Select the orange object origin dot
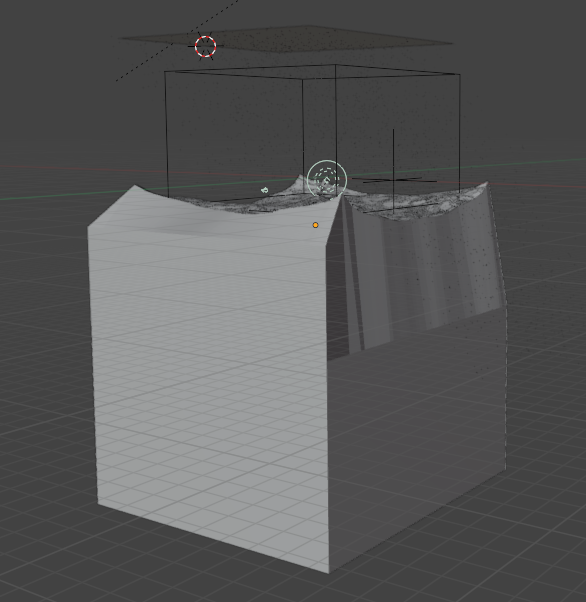Screen dimensions: 586x602 coord(315,225)
